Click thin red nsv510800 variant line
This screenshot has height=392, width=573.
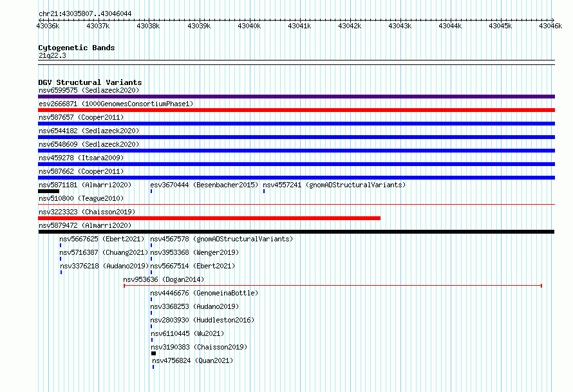(296, 205)
